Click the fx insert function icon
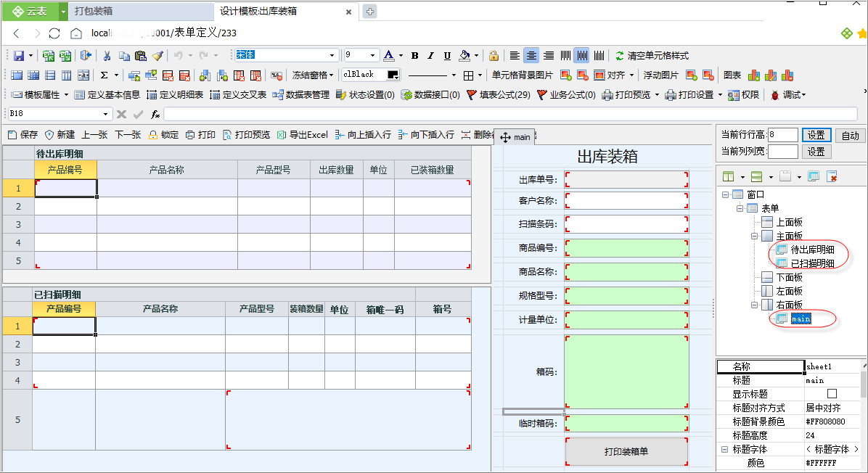This screenshot has width=868, height=473. click(155, 114)
